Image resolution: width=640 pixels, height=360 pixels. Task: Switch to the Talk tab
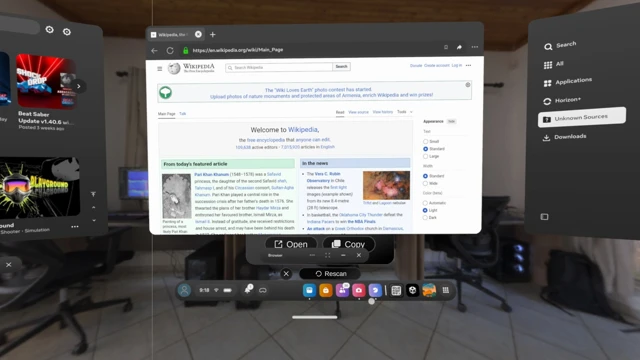pos(182,114)
